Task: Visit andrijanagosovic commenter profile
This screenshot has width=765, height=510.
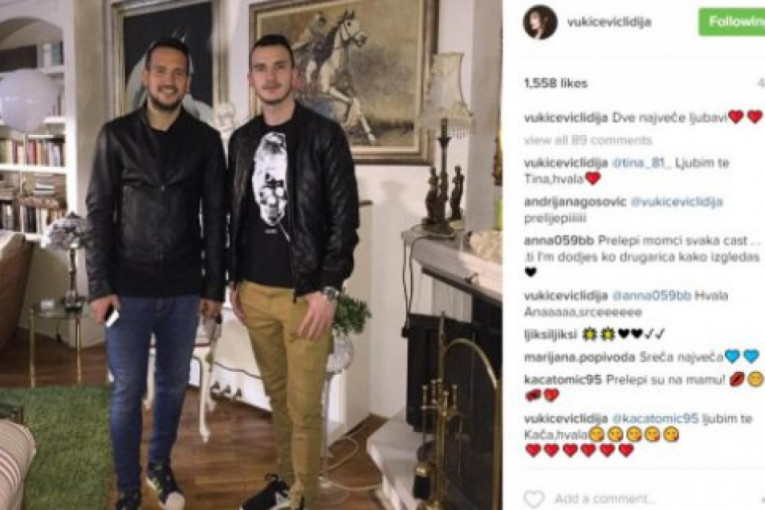Action: click(x=575, y=202)
